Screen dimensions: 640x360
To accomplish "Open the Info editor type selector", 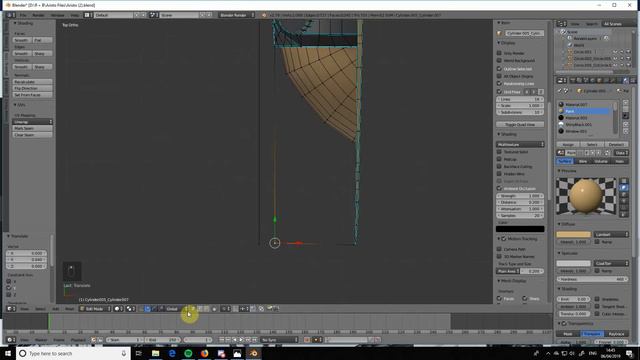I will pos(11,15).
